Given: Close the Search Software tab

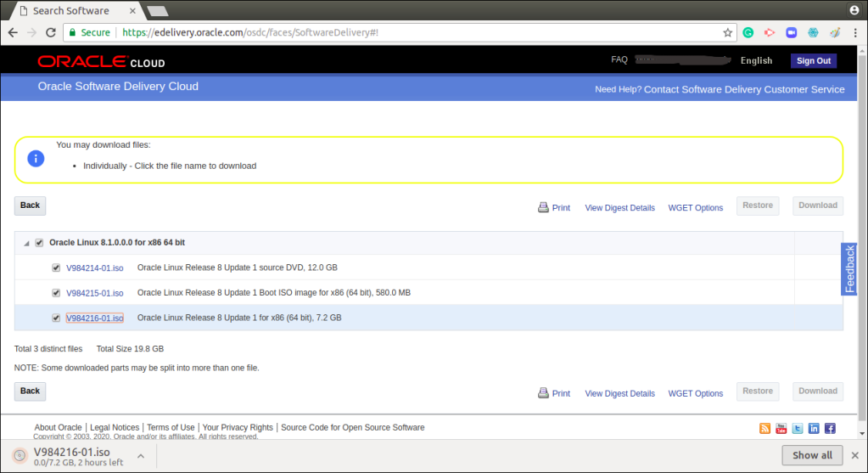Looking at the screenshot, I should 132,10.
